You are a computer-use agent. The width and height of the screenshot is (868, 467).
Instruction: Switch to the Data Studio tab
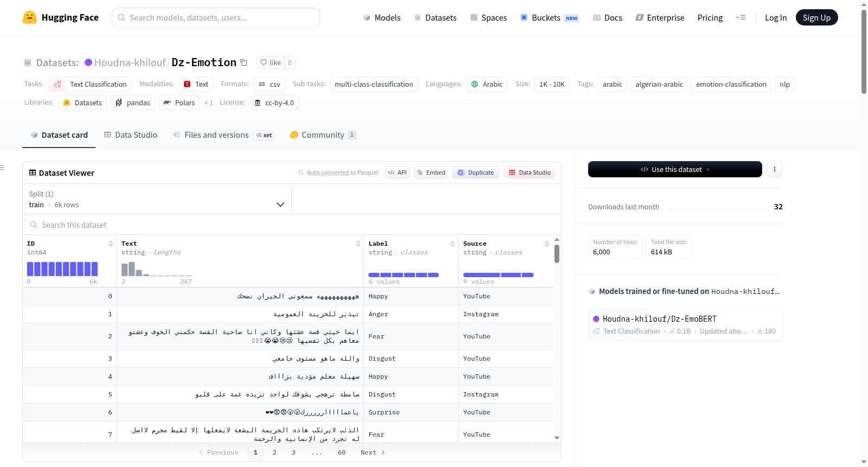[x=131, y=135]
